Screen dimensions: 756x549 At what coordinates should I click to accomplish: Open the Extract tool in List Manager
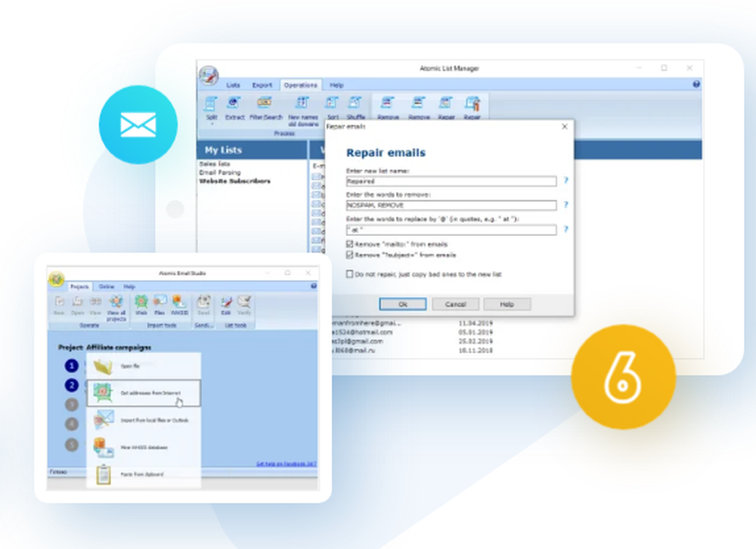click(x=235, y=108)
